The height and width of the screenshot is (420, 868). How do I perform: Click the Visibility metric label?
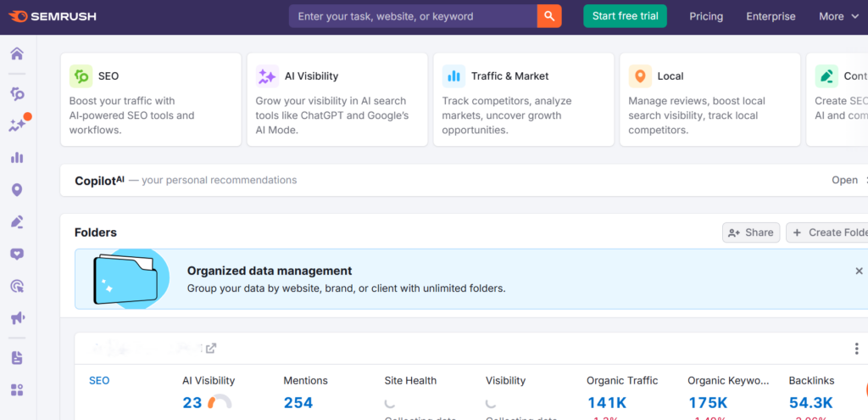[x=505, y=381]
